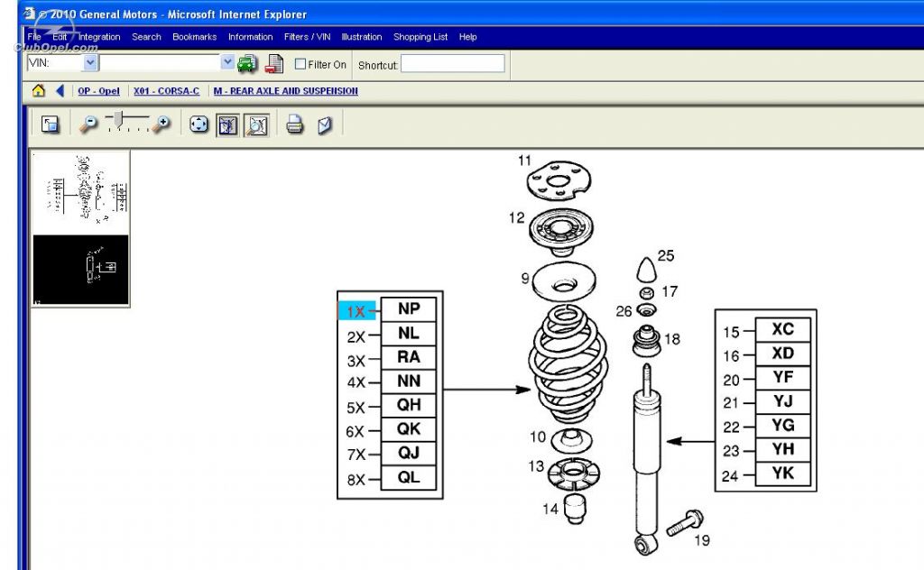924x570 pixels.
Task: Open the File menu
Action: tap(34, 36)
